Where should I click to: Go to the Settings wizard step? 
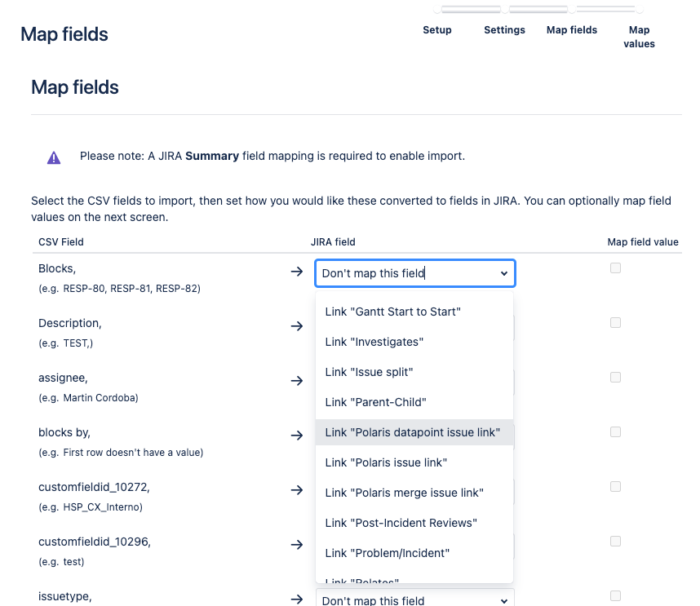pyautogui.click(x=504, y=30)
